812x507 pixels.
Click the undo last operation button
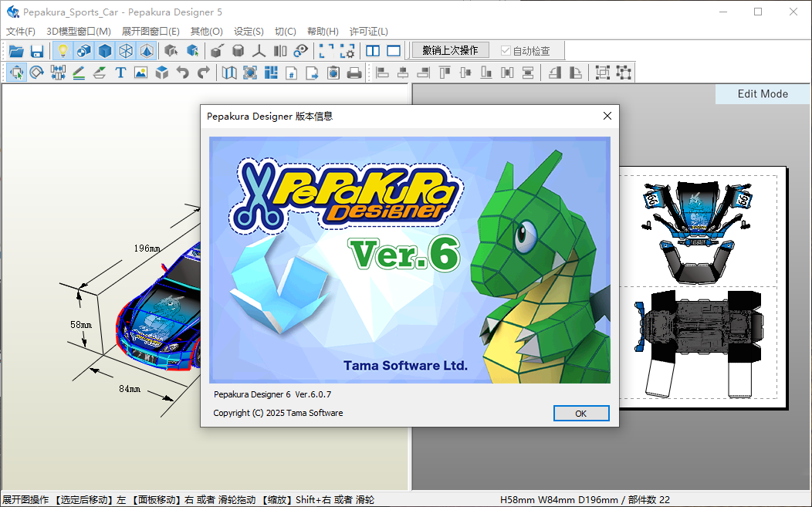point(450,50)
